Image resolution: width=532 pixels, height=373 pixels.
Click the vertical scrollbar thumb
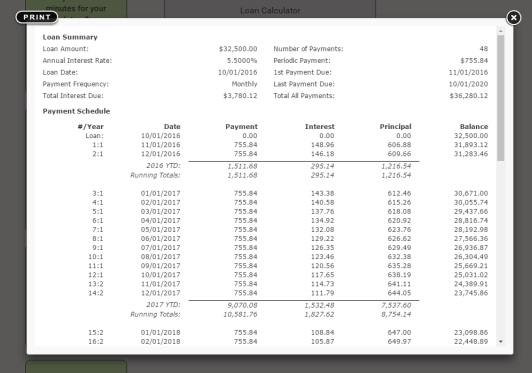click(500, 98)
